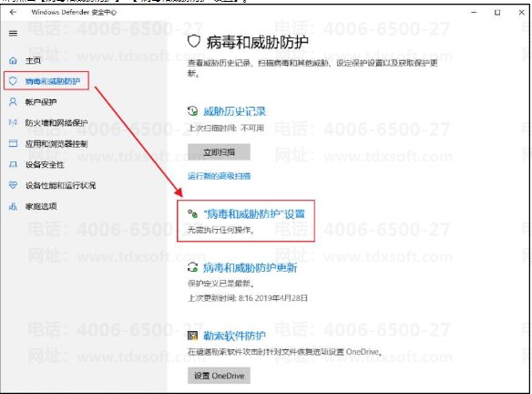Open 勒索软件防护 link
Screen dimensions: 532x394
tap(234, 336)
